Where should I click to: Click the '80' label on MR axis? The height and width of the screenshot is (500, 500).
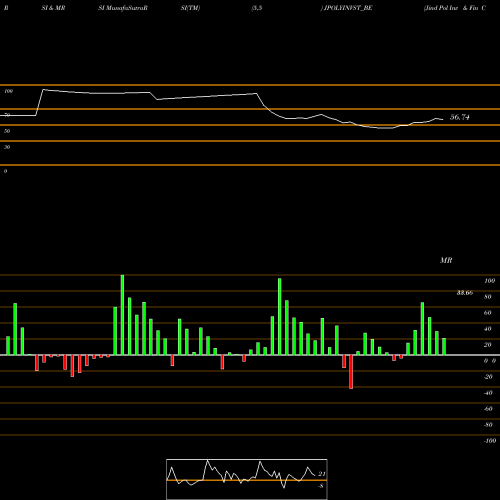coord(488,297)
